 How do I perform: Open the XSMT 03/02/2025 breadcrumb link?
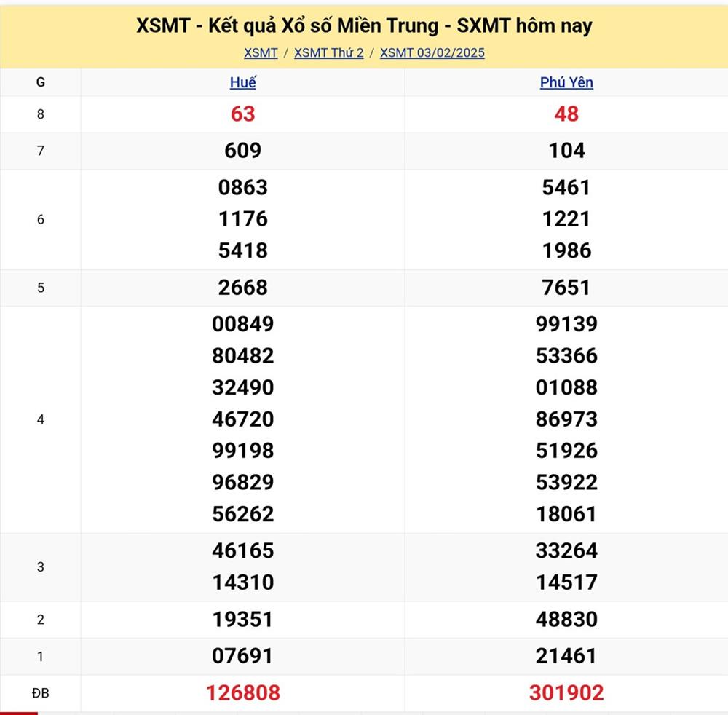(x=432, y=52)
